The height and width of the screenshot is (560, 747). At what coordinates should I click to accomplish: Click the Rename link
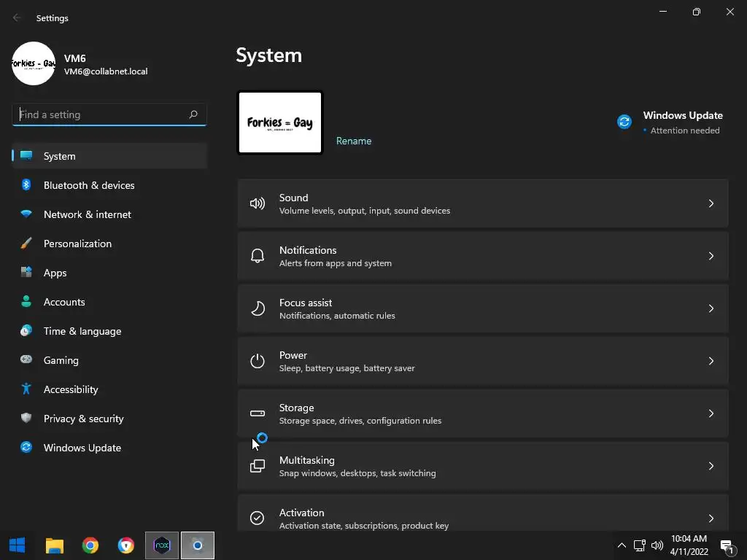pos(354,141)
